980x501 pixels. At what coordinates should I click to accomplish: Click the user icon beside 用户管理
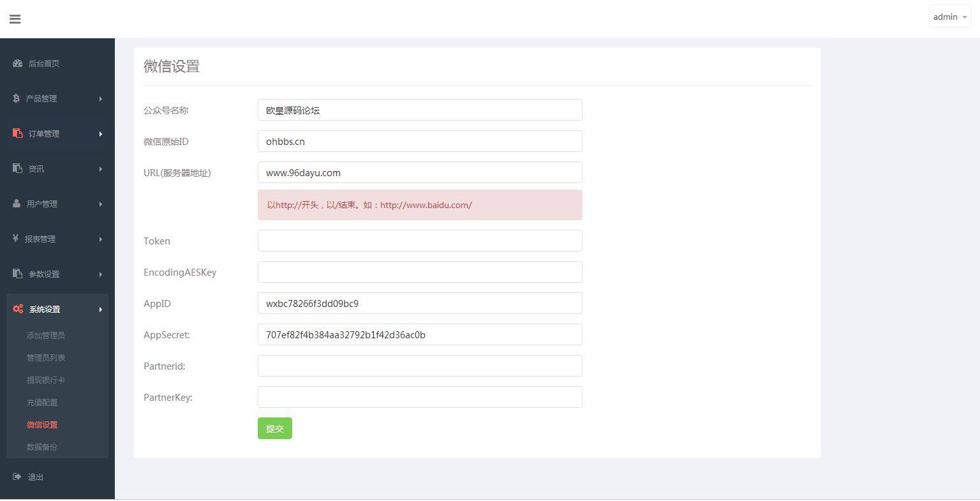tap(17, 204)
